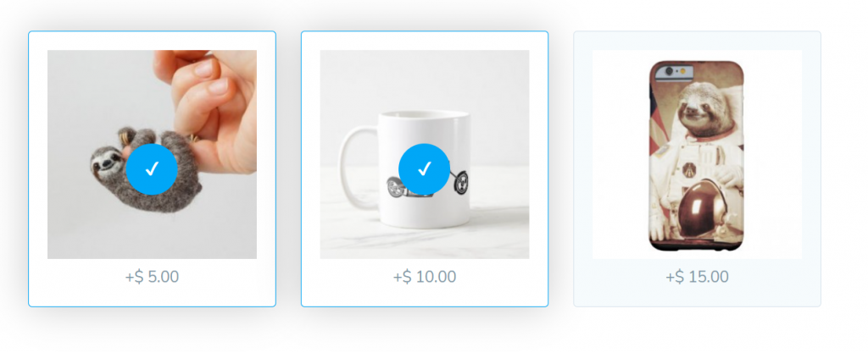Click the +$ 5.00 price label

click(152, 276)
